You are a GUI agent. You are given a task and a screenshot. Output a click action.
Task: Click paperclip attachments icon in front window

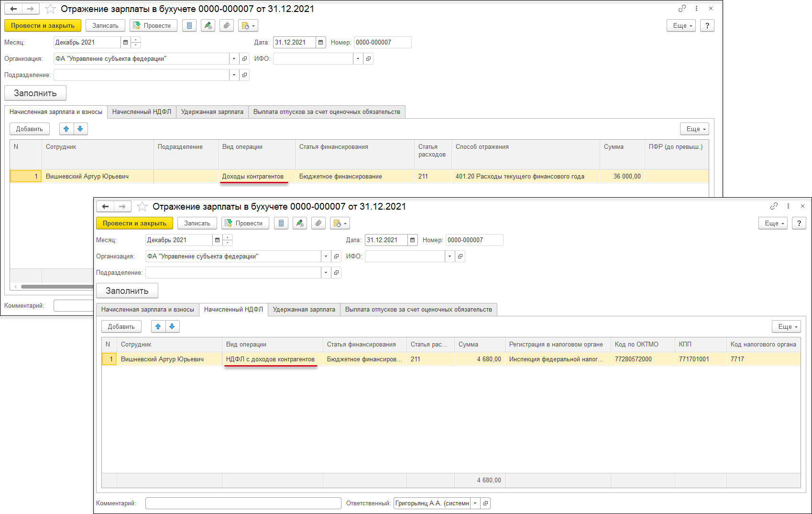[x=318, y=223]
